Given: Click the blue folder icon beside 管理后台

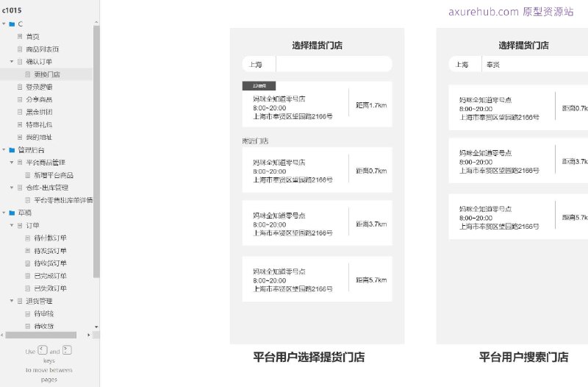Looking at the screenshot, I should (12, 150).
